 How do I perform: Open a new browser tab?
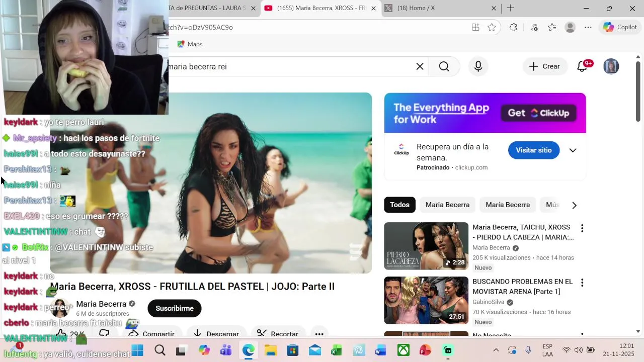[x=510, y=8]
